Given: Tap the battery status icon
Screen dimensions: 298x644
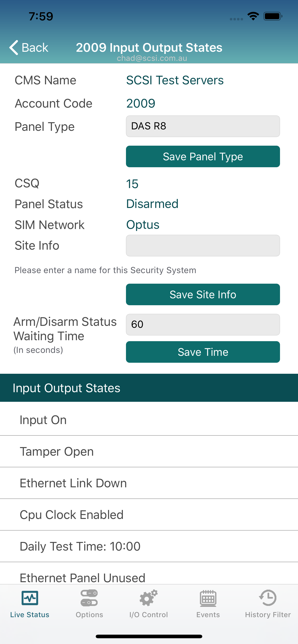Looking at the screenshot, I should tap(273, 16).
